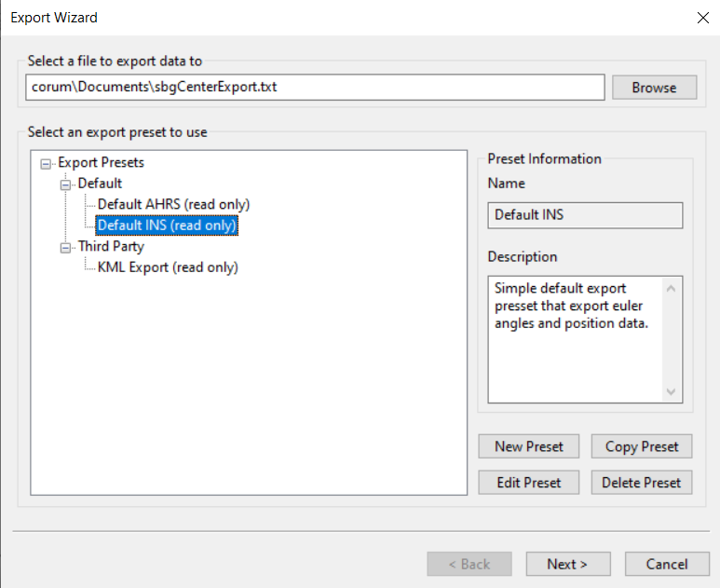Click the Export Presets root label
The image size is (720, 588).
click(101, 163)
